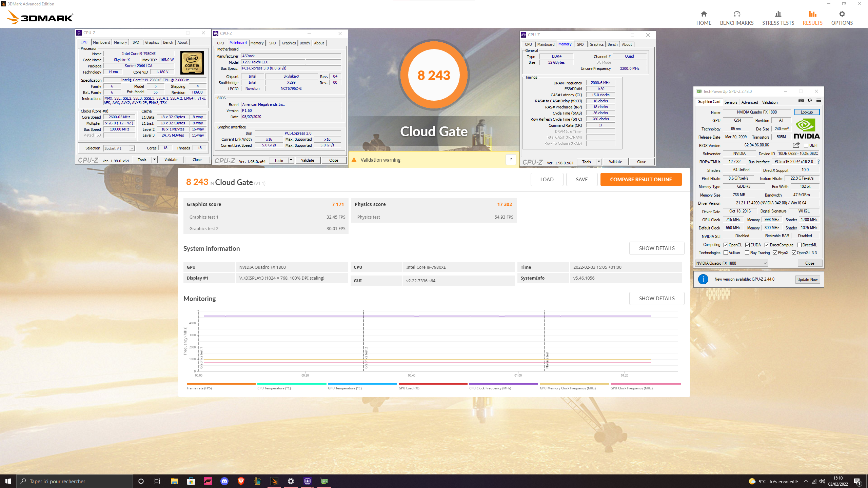Show details for Monitoring
This screenshot has width=868, height=488.
657,299
